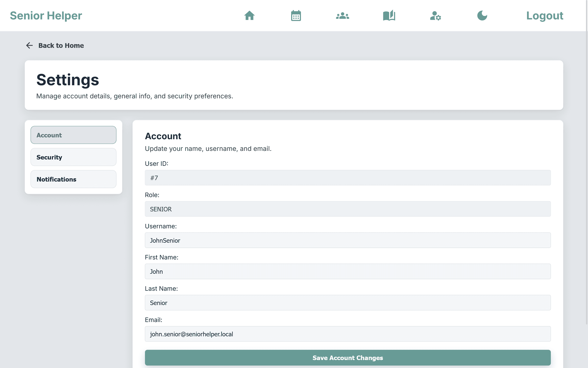Open the user settings gear icon
The image size is (588, 368).
click(435, 16)
